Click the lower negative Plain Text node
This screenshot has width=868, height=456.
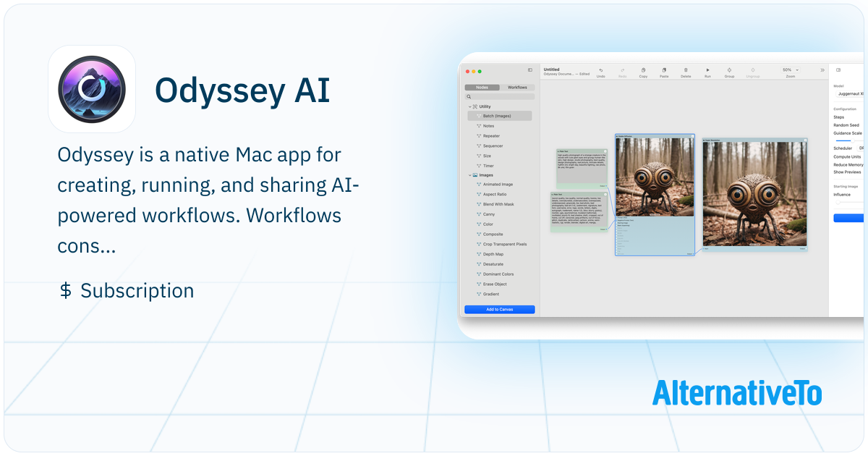(579, 212)
